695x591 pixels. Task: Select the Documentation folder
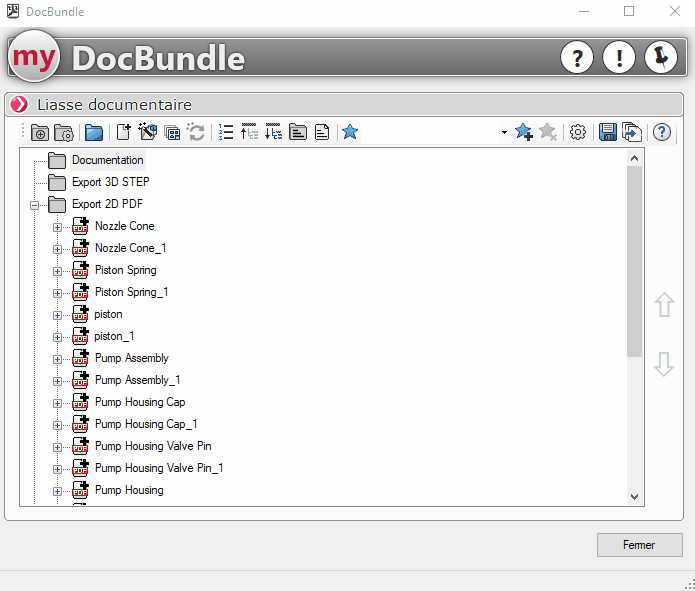click(107, 160)
